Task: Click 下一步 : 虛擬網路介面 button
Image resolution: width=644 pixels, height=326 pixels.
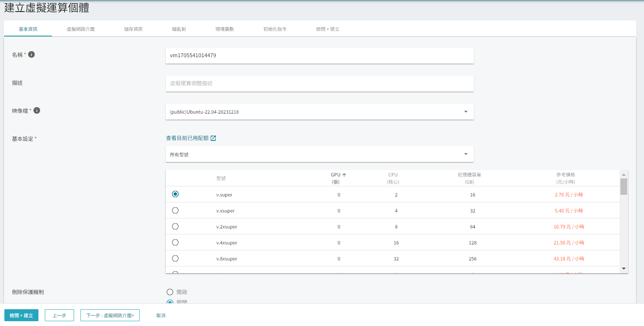Action: coord(110,315)
